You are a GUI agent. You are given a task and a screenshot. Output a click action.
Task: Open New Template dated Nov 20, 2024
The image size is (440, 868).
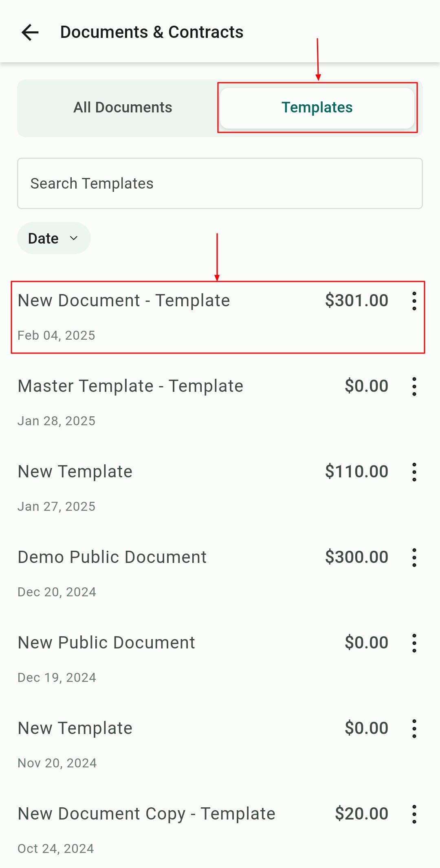(75, 729)
